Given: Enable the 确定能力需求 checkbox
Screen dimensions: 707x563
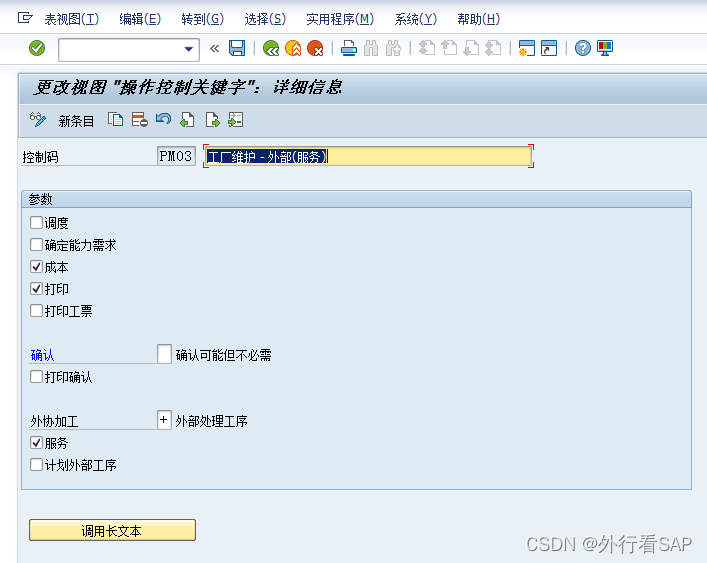Looking at the screenshot, I should pos(37,244).
